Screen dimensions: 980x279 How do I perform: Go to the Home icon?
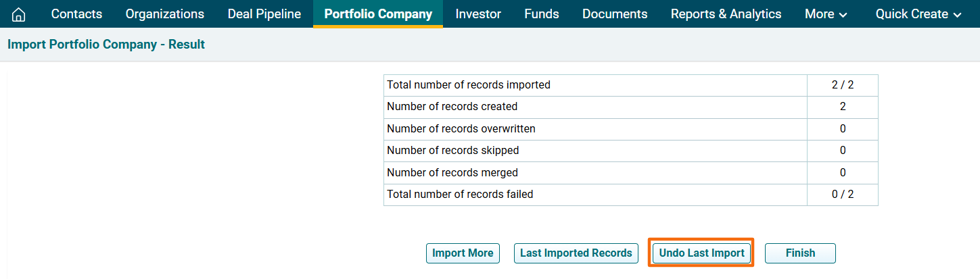coord(19,14)
